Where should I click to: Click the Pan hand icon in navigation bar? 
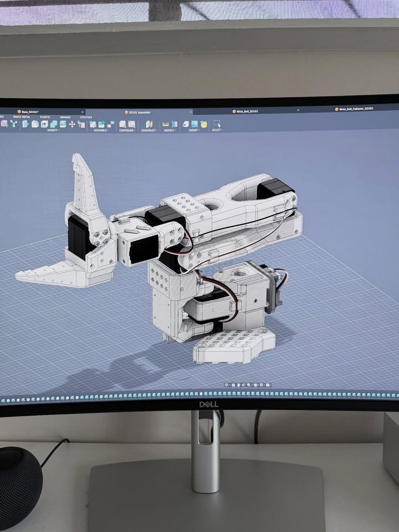click(x=238, y=385)
